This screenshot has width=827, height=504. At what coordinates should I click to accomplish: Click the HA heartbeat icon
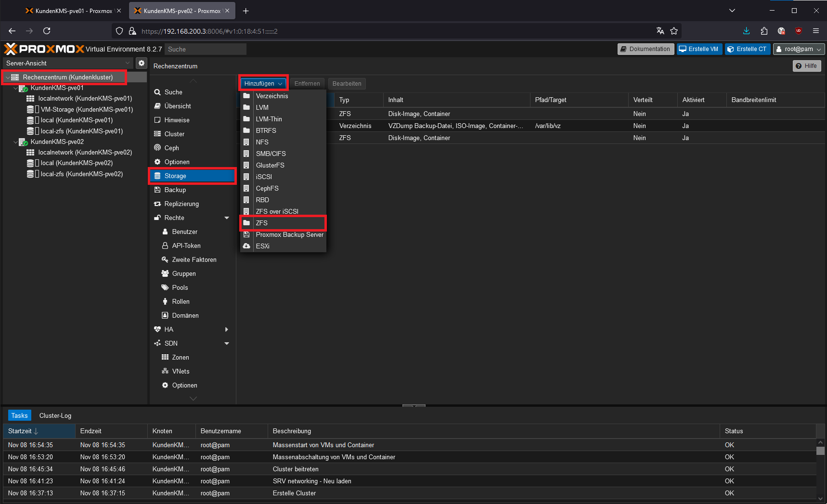coord(157,329)
